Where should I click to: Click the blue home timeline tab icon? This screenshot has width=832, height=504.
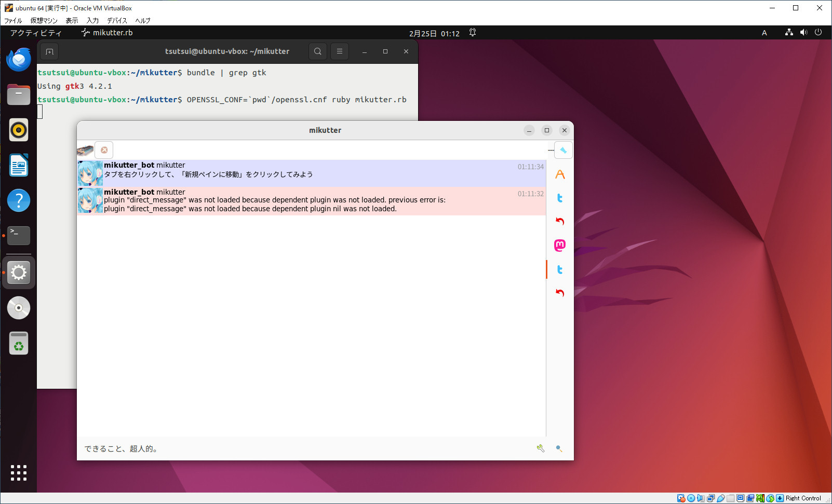coord(563,151)
